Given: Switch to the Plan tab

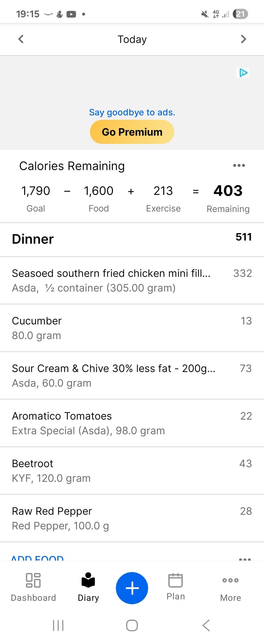Looking at the screenshot, I should pos(176,586).
